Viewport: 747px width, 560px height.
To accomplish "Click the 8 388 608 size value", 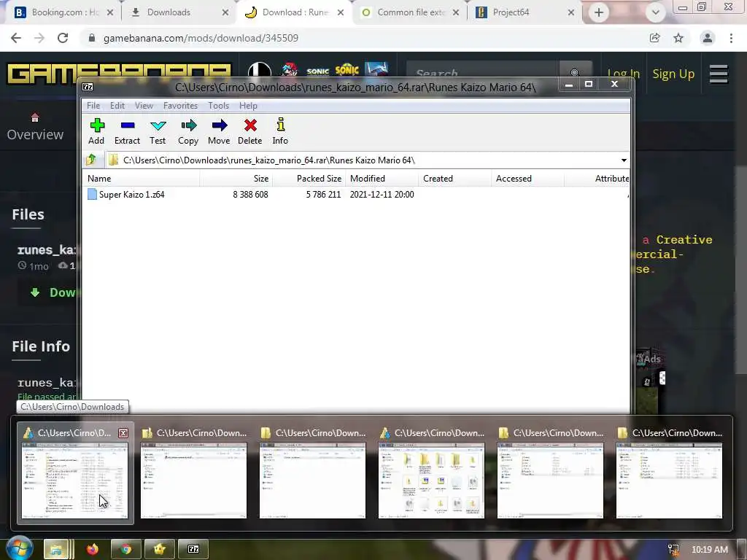I will (x=251, y=194).
